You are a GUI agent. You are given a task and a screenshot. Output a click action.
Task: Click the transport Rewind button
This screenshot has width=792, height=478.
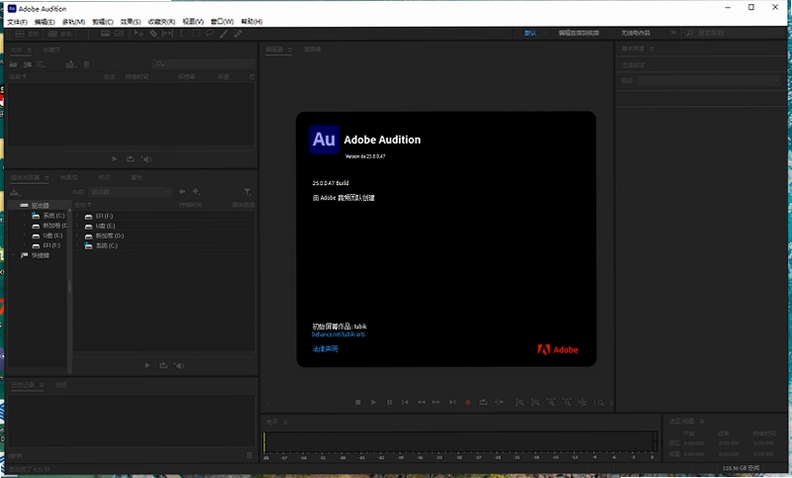click(421, 402)
